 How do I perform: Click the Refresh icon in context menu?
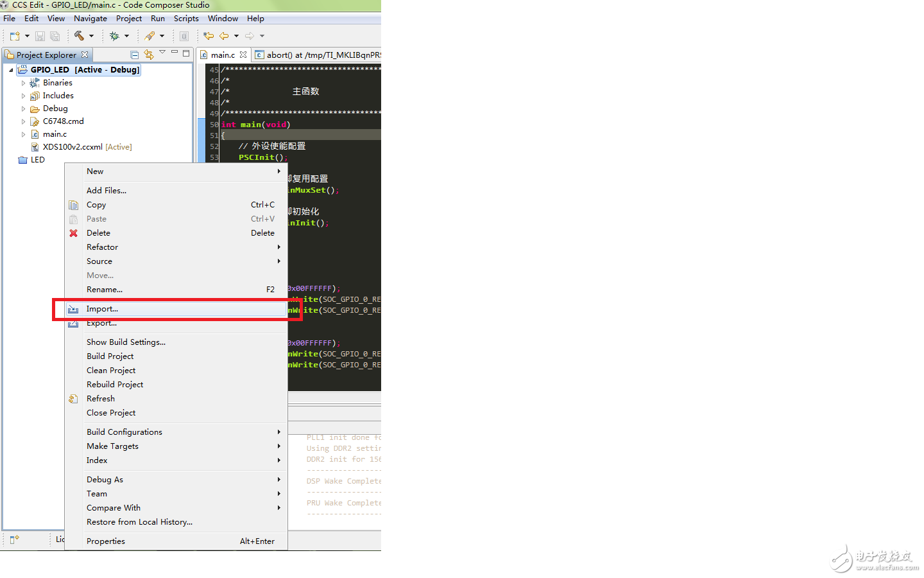coord(74,399)
